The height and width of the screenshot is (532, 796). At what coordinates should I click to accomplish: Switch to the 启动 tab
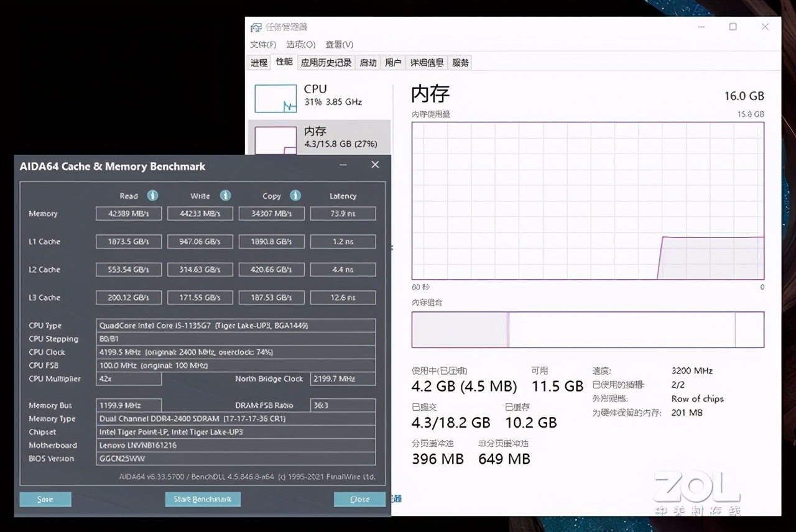tap(368, 63)
